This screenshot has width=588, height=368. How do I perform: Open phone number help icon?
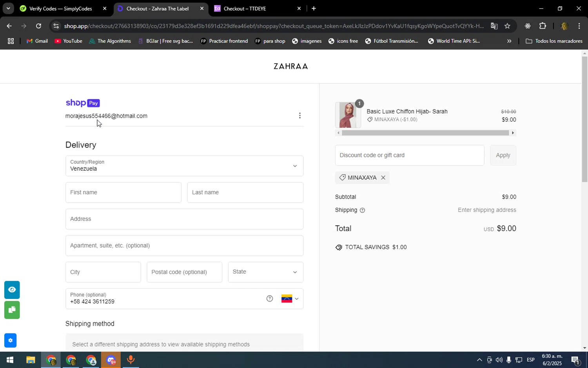[270, 299]
